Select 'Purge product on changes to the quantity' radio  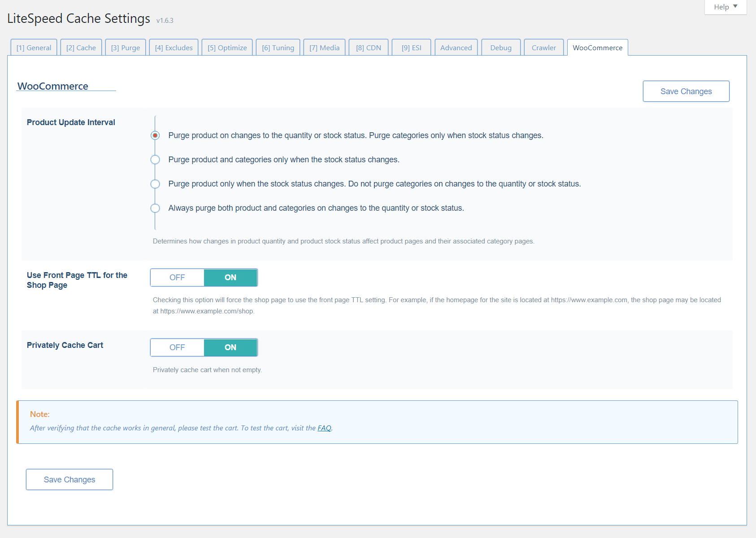[x=155, y=135]
